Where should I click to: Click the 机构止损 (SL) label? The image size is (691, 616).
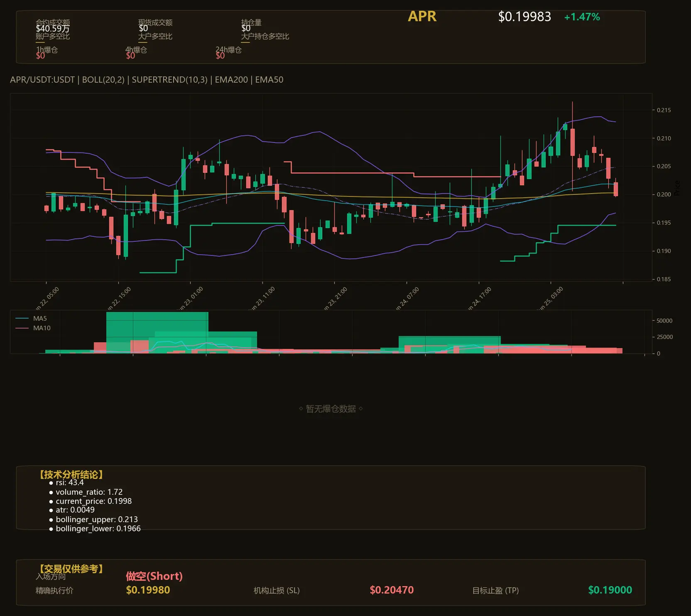pyautogui.click(x=277, y=591)
